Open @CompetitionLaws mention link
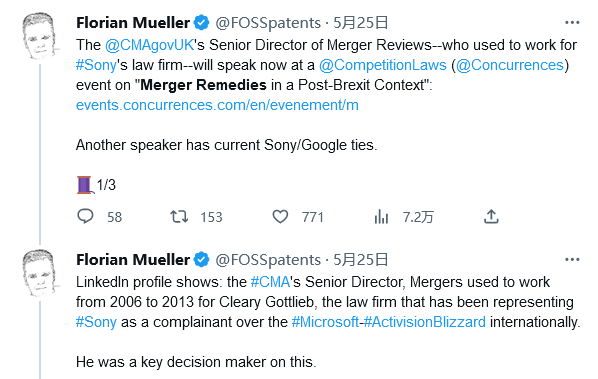 tap(383, 65)
